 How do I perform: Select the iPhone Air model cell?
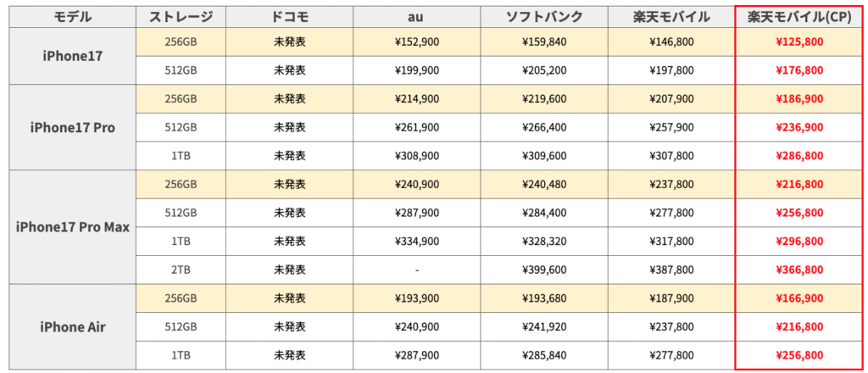coord(72,326)
